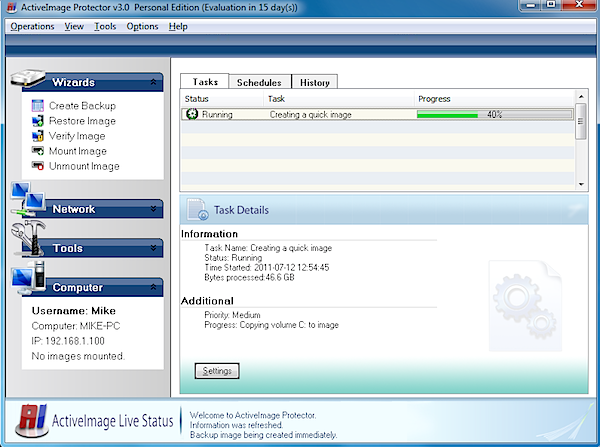Open the Options menu
600x447 pixels.
click(142, 26)
